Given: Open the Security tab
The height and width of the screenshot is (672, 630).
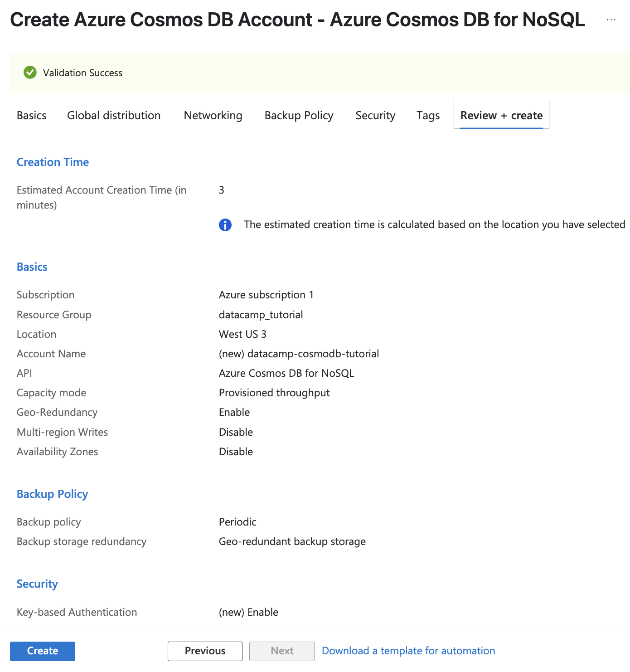Looking at the screenshot, I should [375, 116].
